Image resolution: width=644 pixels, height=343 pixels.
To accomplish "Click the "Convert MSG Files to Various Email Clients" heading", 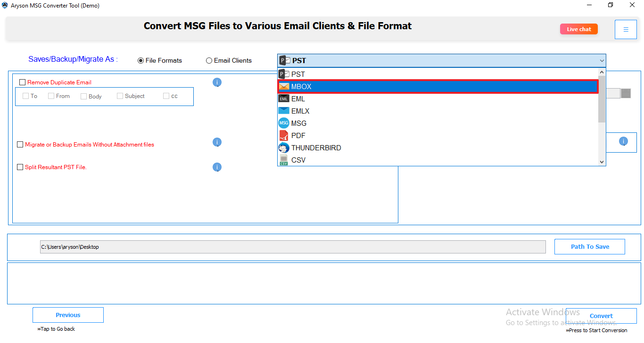I will 278,26.
